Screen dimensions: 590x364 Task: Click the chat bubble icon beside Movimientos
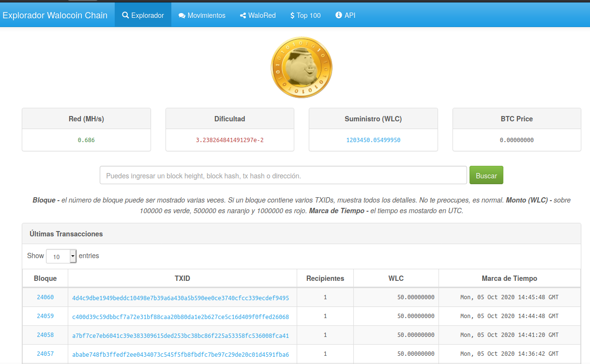coord(182,15)
